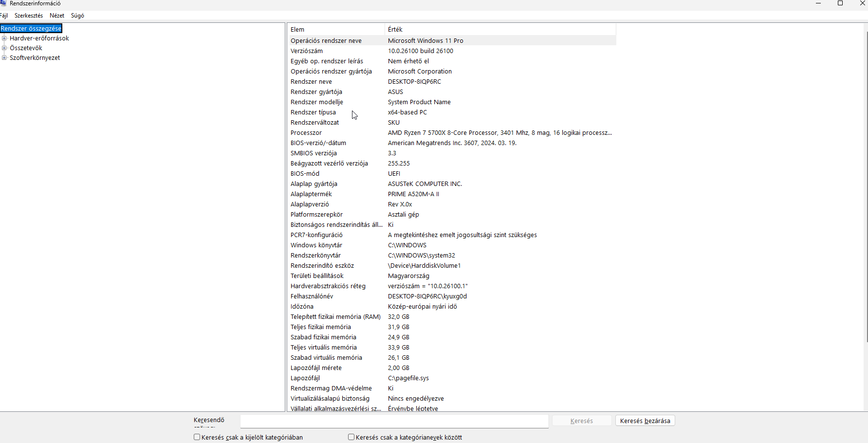Select the Teljes virtuális memória row

point(452,348)
